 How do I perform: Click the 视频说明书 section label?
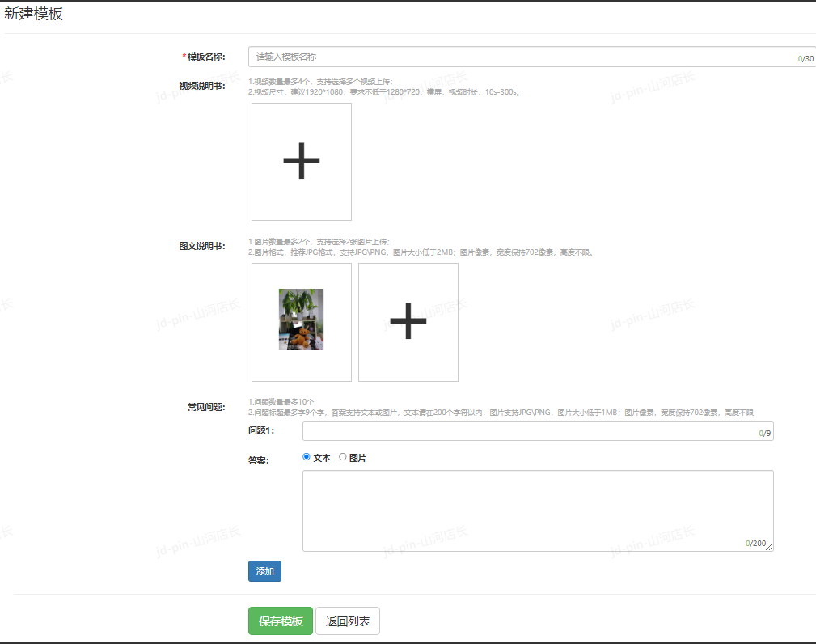(x=202, y=86)
